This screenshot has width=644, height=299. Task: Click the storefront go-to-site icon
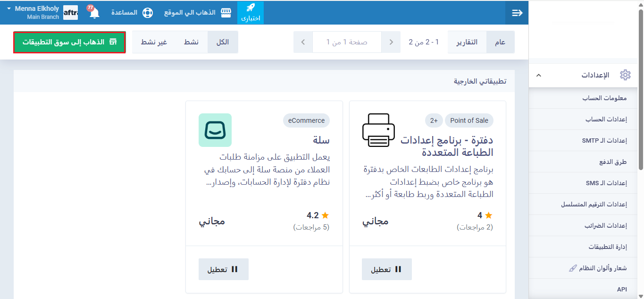tap(226, 12)
